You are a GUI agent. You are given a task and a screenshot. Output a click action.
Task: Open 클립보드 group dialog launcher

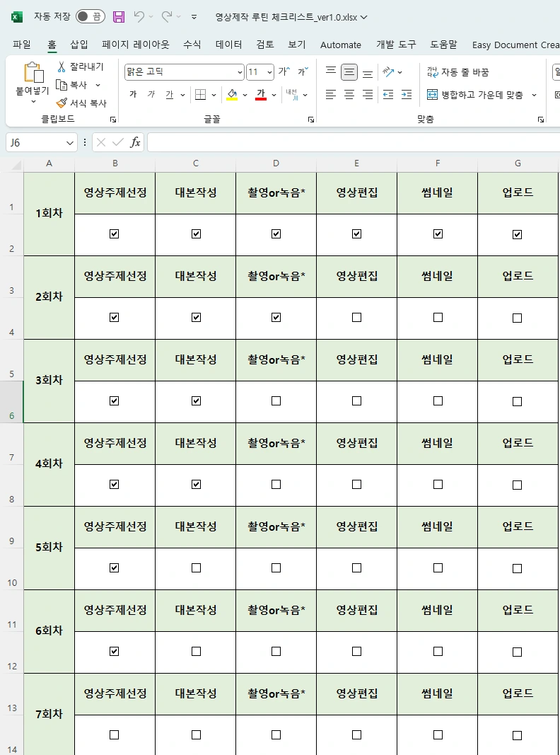pos(113,120)
